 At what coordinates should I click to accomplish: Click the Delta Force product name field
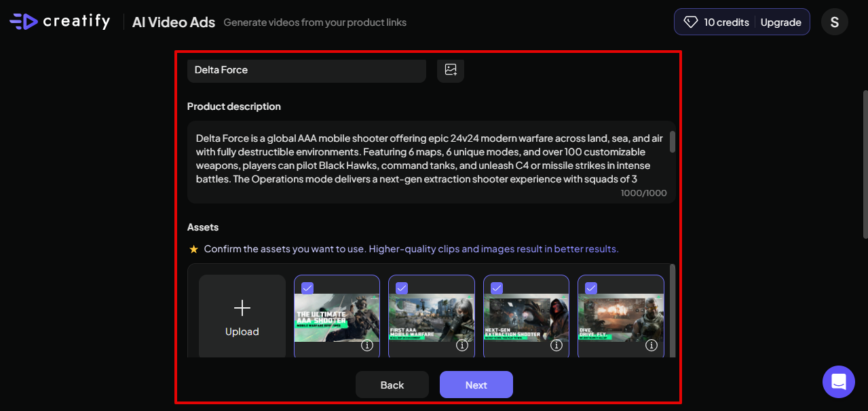(x=306, y=70)
